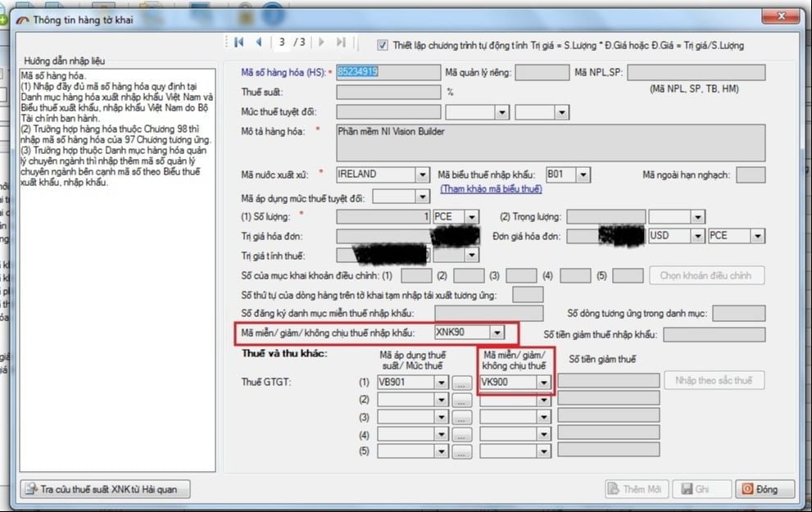
Task: Go to next record arrow
Action: tap(321, 43)
